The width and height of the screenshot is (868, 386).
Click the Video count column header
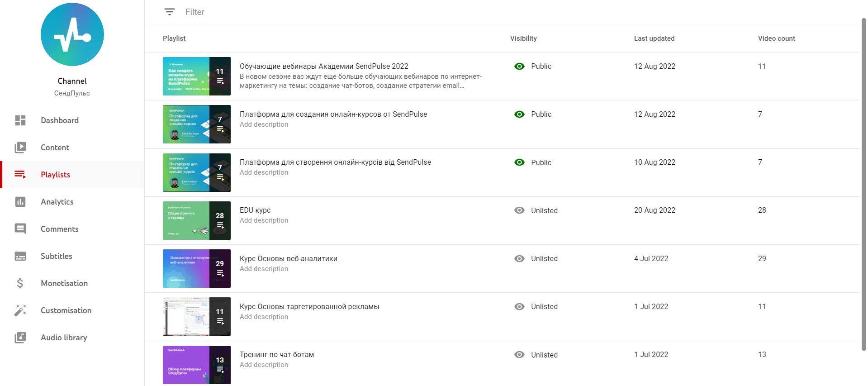click(777, 38)
